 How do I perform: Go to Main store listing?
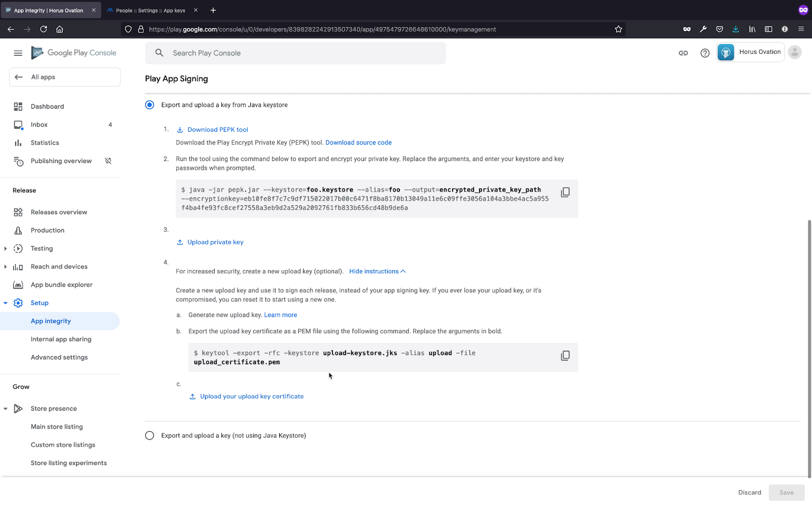(56, 427)
